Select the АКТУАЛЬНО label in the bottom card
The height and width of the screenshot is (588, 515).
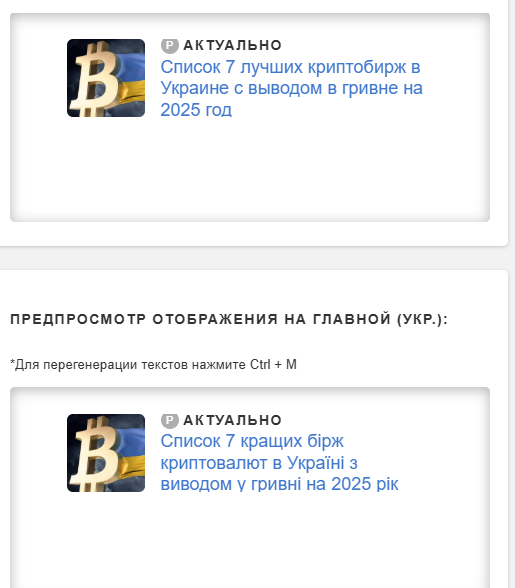point(232,420)
